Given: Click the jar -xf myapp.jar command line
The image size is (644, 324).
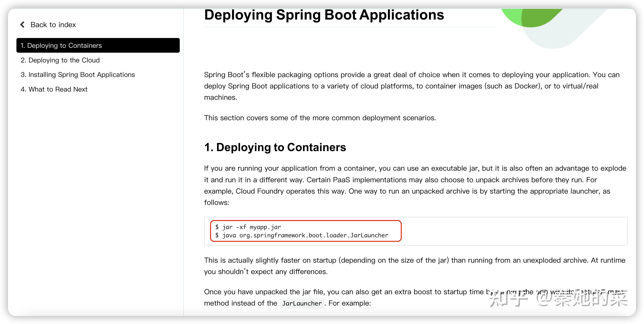Looking at the screenshot, I should tap(248, 227).
